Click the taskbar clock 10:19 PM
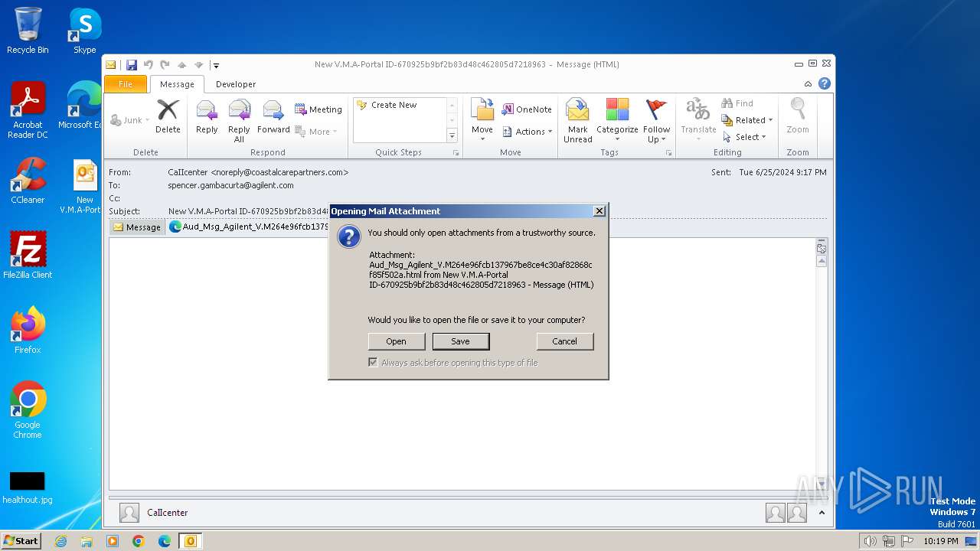The height and width of the screenshot is (551, 980). (940, 541)
